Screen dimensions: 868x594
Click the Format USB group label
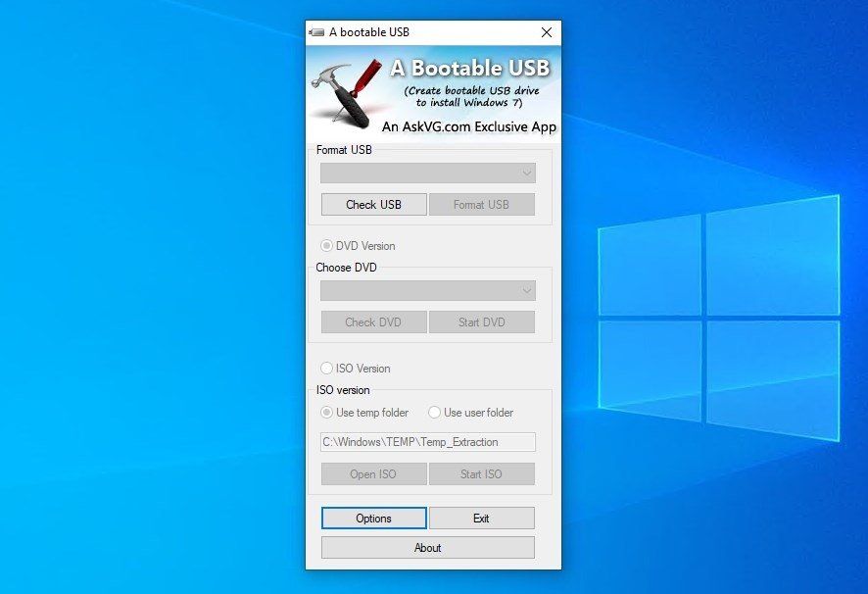(344, 150)
